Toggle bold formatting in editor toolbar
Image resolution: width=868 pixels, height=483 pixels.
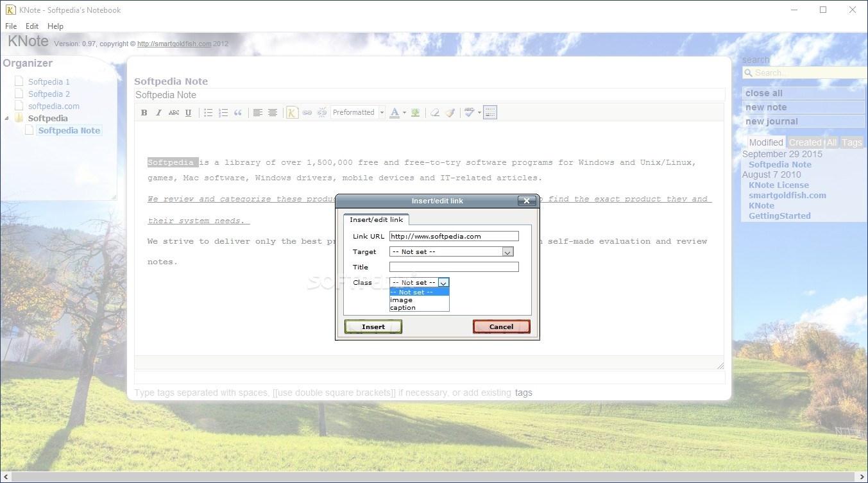[x=144, y=113]
